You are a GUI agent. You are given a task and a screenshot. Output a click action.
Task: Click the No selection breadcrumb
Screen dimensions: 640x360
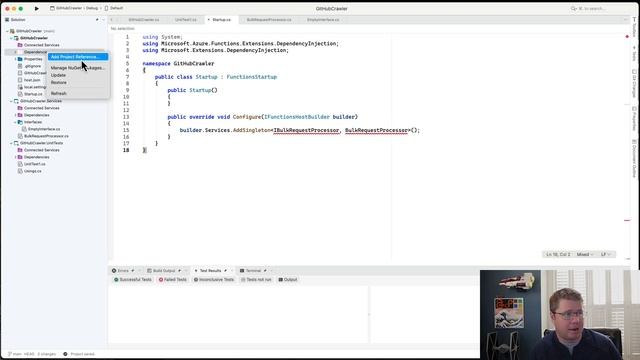122,29
